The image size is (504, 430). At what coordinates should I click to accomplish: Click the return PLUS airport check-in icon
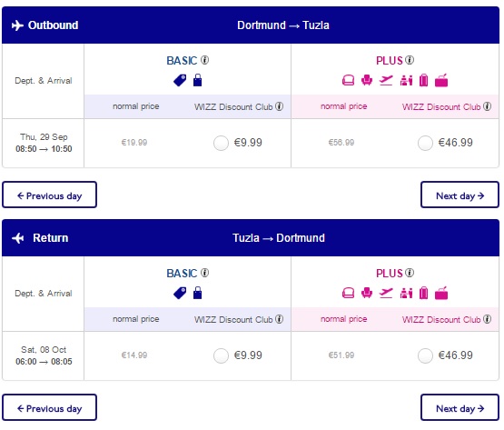(x=406, y=293)
